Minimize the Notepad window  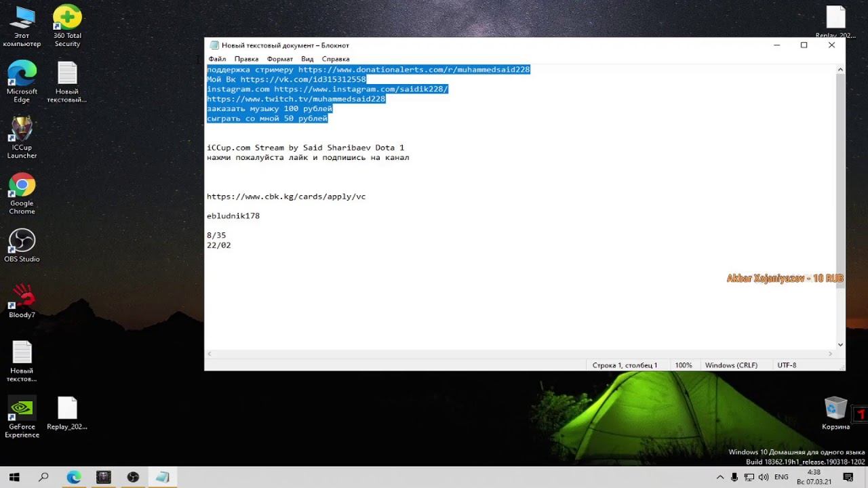pos(776,45)
